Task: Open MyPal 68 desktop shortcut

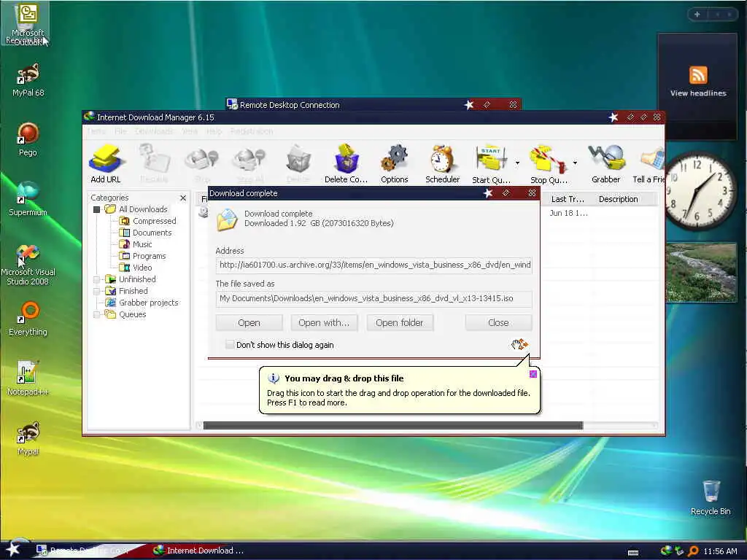Action: point(28,80)
